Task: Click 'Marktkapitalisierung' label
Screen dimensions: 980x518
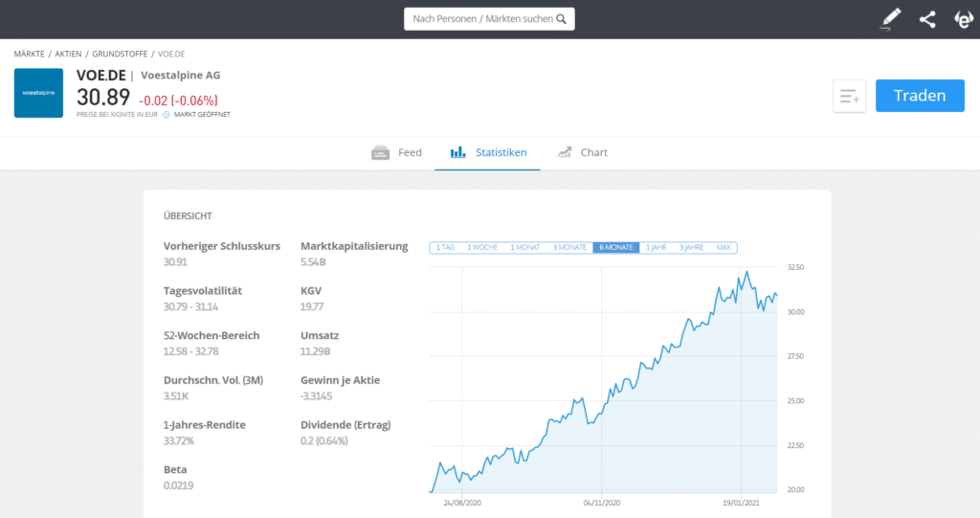Action: coord(354,246)
